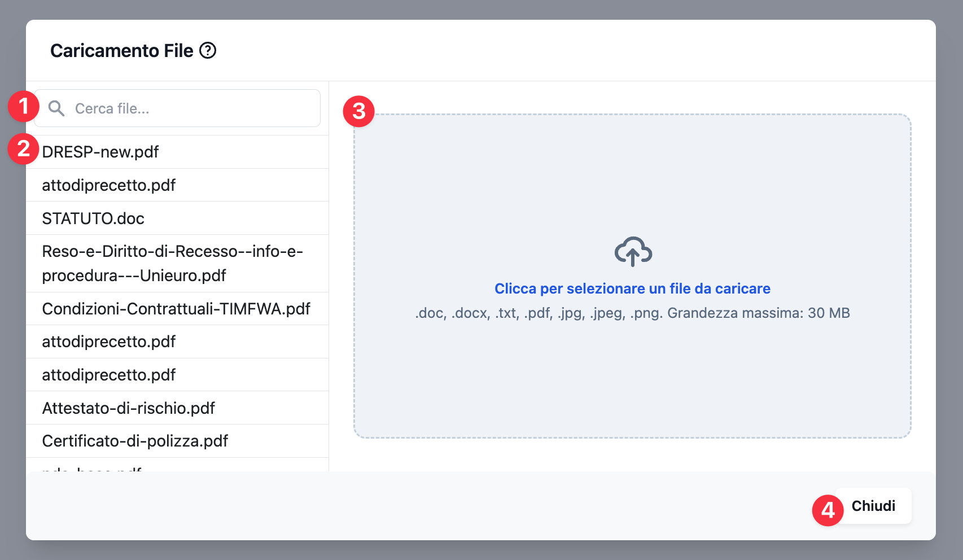The width and height of the screenshot is (963, 560).
Task: Pick Attestato-di-rischio.pdf in the file list
Action: click(x=129, y=408)
